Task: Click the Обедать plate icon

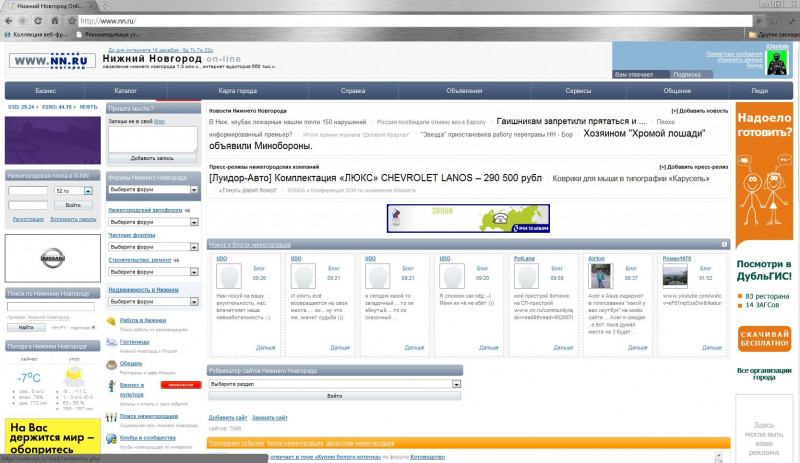Action: pos(111,364)
